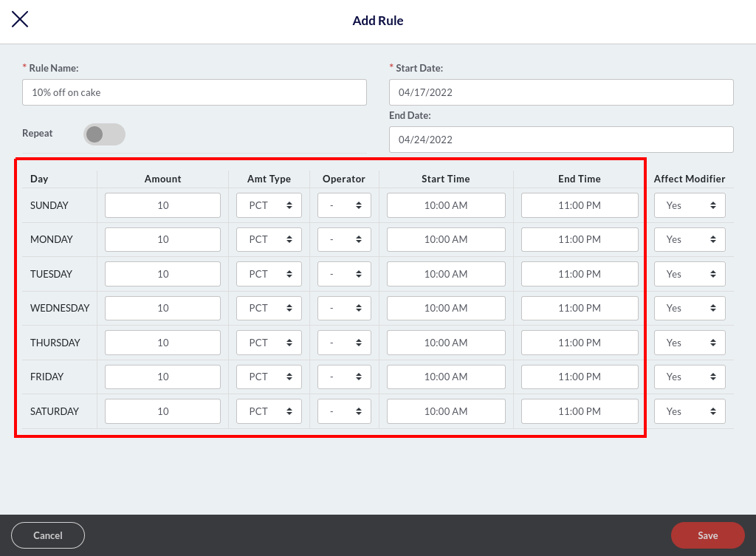Click the Rule Name input field

[x=194, y=92]
